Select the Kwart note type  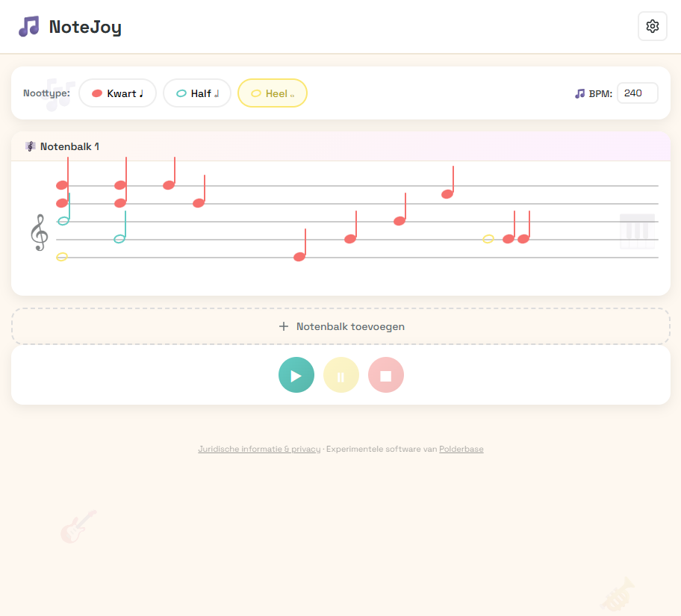[x=117, y=93]
